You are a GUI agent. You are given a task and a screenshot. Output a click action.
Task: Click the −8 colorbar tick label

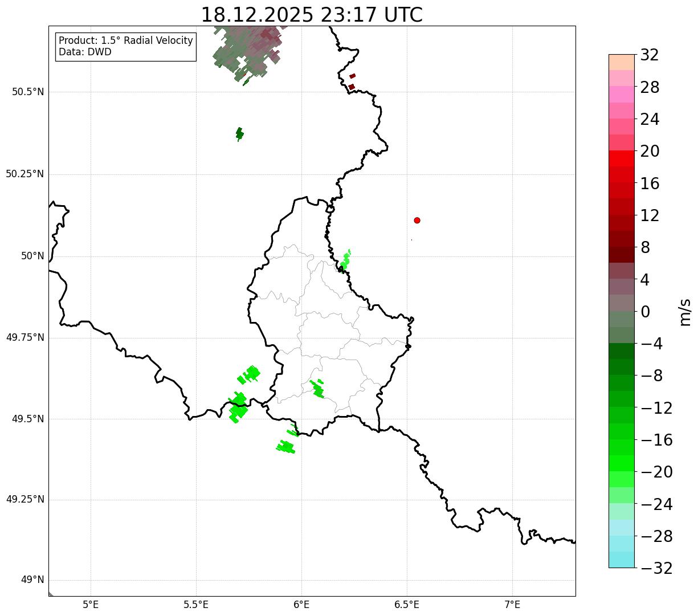pos(652,376)
